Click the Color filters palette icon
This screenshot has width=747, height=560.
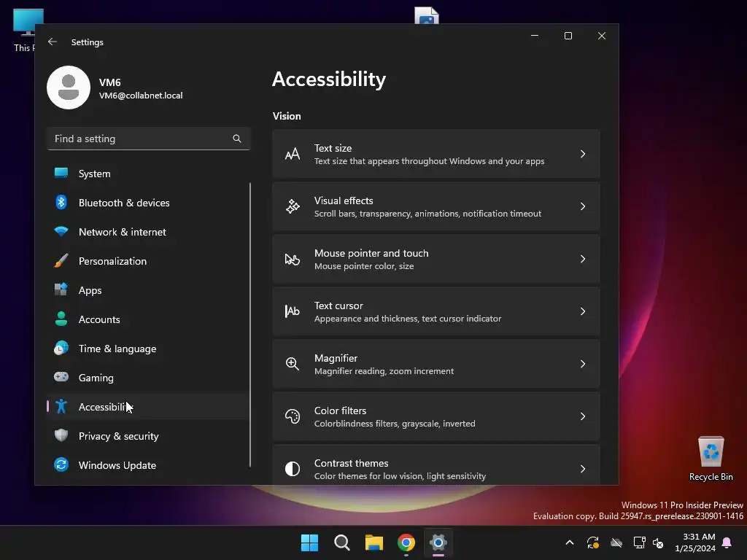(293, 416)
